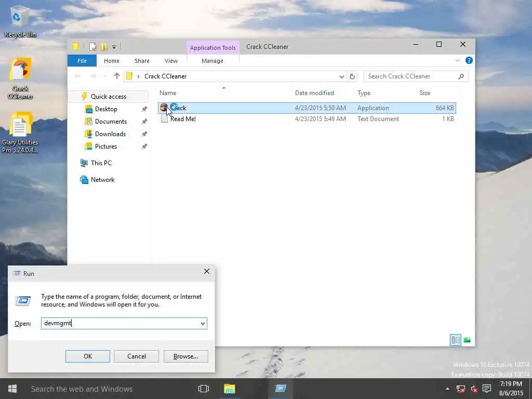Viewport: 532px width, 399px height.
Task: Open the Windows Start button
Action: tap(12, 389)
